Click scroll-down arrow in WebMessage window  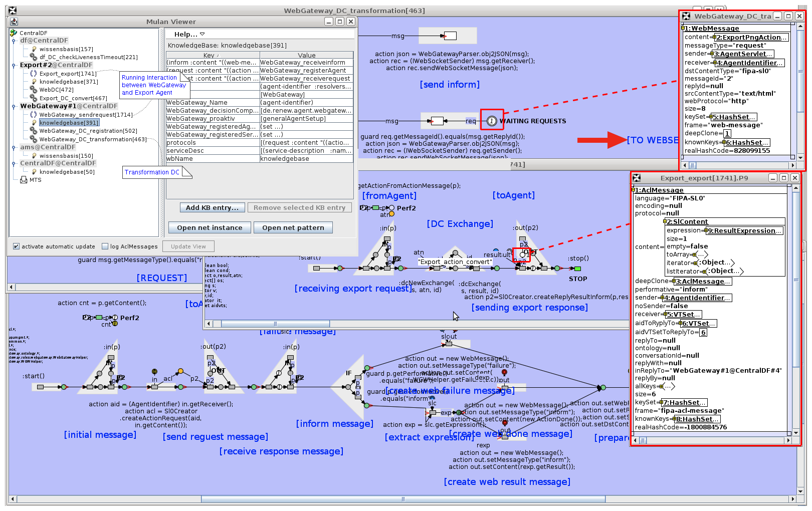pyautogui.click(x=800, y=157)
